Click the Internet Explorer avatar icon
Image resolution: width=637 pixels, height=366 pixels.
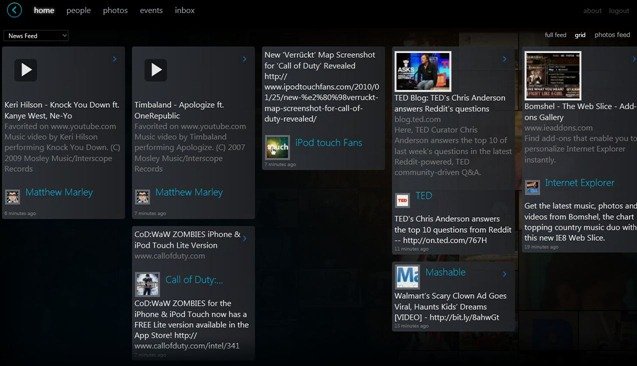point(532,188)
